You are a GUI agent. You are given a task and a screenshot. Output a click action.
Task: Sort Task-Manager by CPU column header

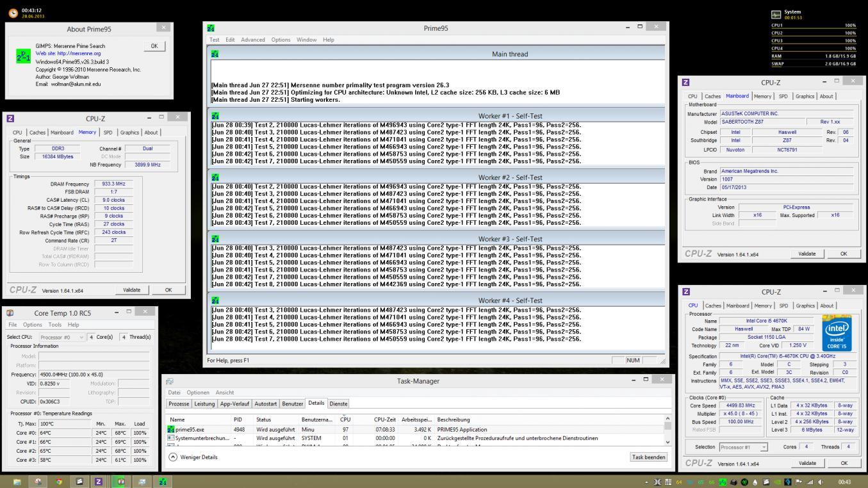(x=345, y=419)
